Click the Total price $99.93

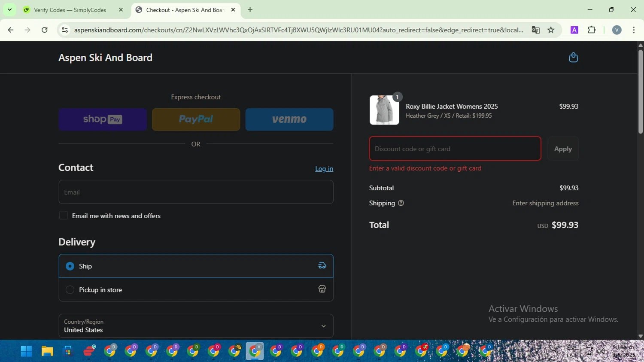tap(565, 225)
